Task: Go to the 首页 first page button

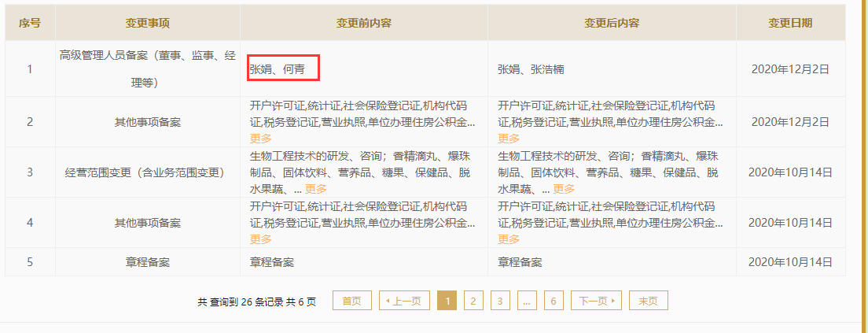Action: coord(352,301)
